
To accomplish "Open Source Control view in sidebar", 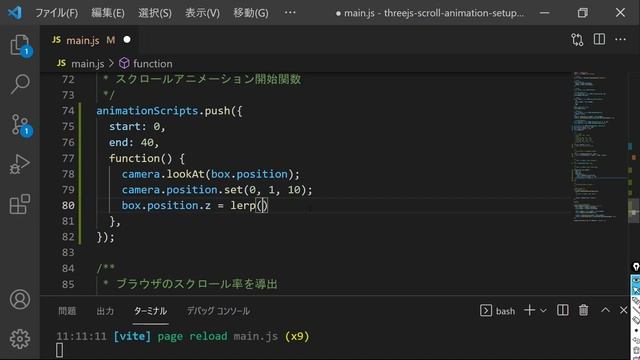I will [20, 124].
